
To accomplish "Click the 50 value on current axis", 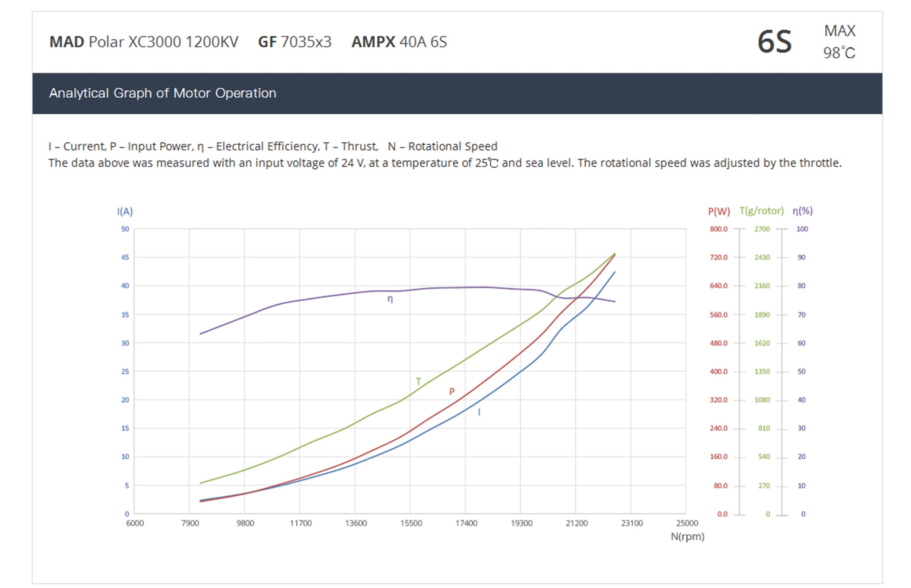I will 125,229.
